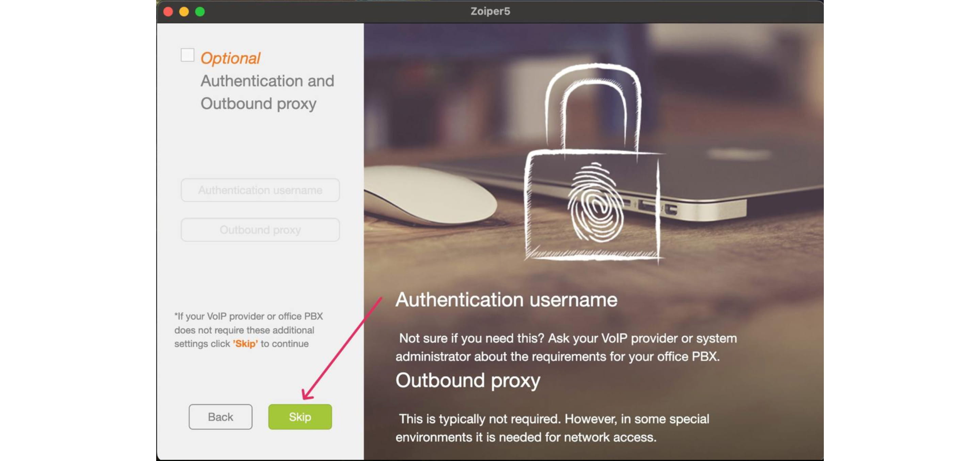Click the pink arrow pointing at Skip
This screenshot has height=461, width=980.
342,348
